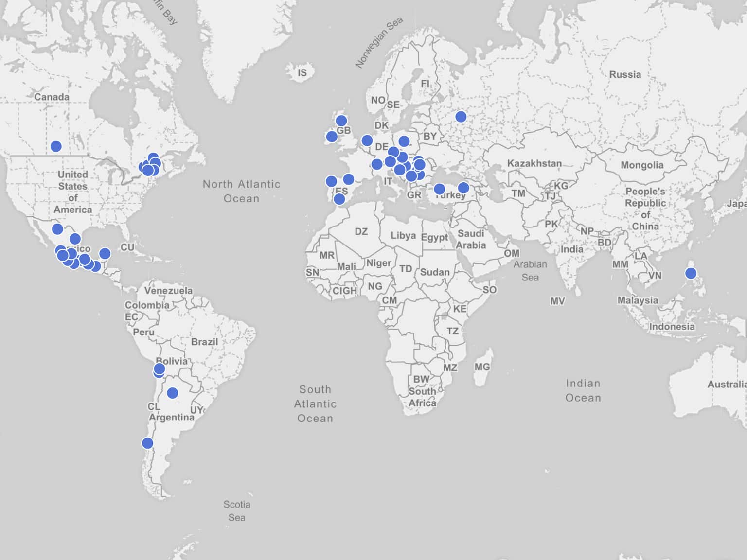
Task: Select the marker on the Yucatan Peninsula
Action: click(105, 253)
